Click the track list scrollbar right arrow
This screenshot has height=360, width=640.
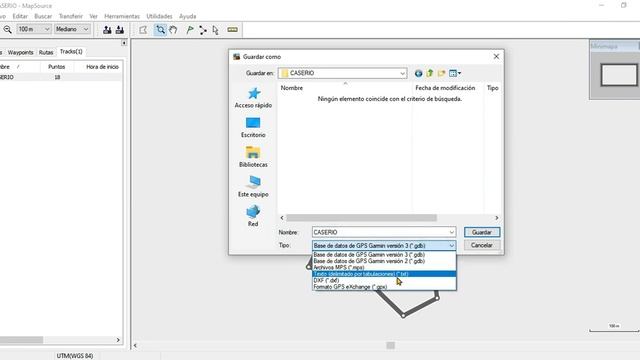click(x=118, y=340)
